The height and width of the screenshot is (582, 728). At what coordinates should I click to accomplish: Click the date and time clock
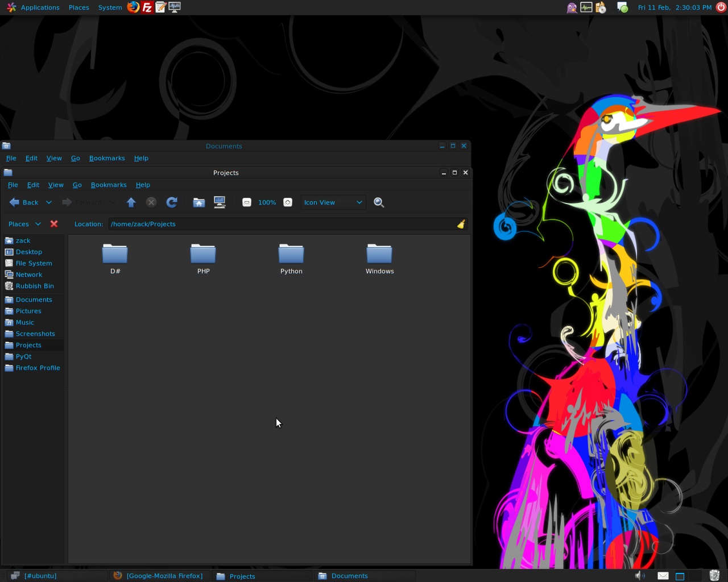675,7
